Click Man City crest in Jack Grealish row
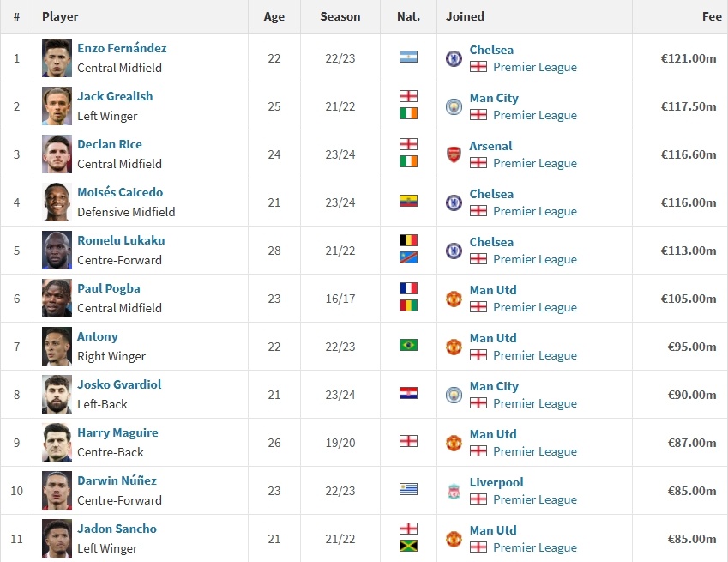 454,106
